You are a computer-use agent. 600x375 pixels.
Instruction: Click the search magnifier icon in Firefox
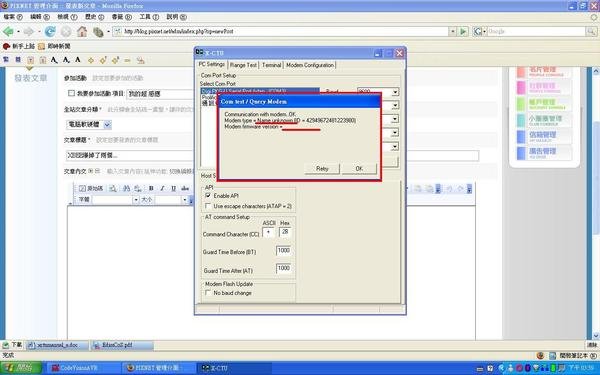(591, 31)
